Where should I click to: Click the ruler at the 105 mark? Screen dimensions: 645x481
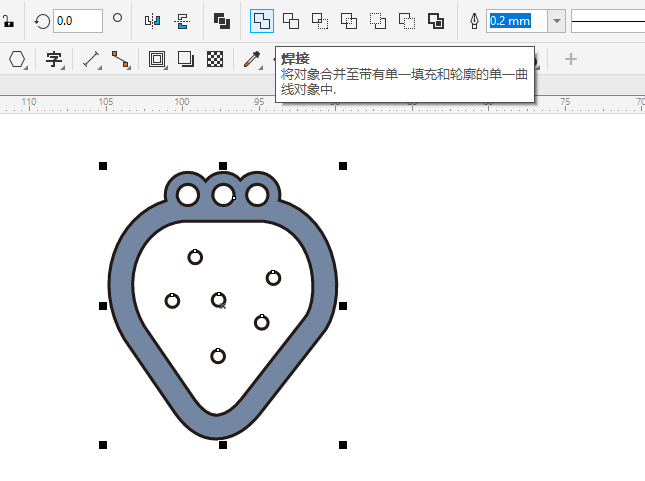click(x=106, y=103)
